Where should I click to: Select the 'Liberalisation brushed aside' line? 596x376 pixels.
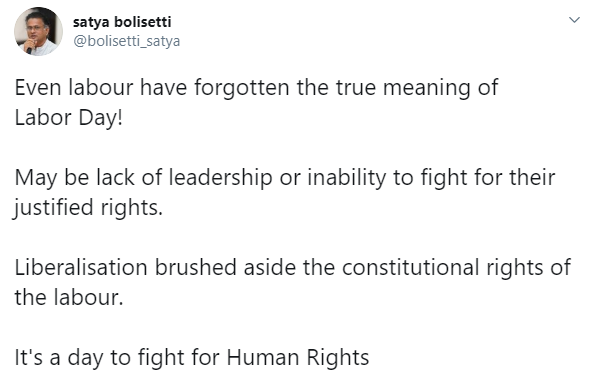pyautogui.click(x=293, y=267)
